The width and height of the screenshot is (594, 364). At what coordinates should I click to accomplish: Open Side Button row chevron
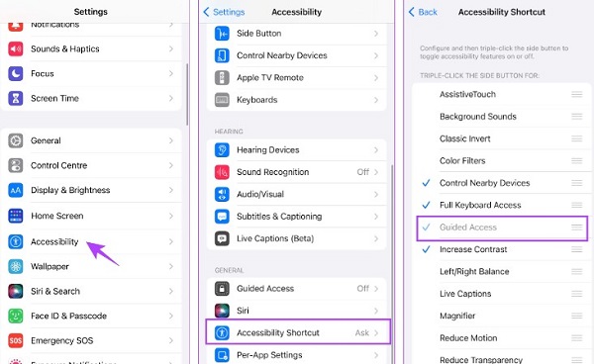pyautogui.click(x=376, y=34)
